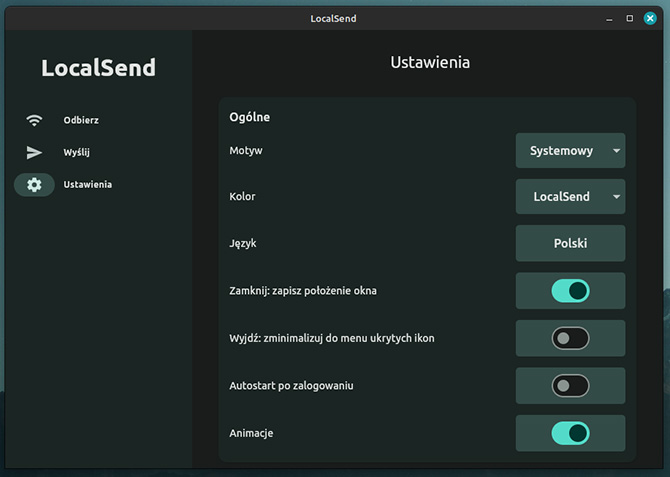Open the Motyw Systemowy dropdown

(x=570, y=150)
